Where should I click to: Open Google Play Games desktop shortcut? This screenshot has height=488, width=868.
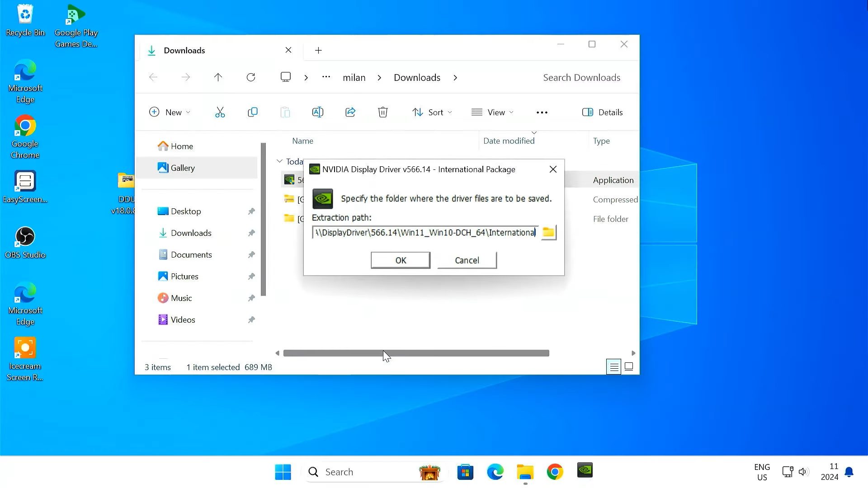pos(76,26)
